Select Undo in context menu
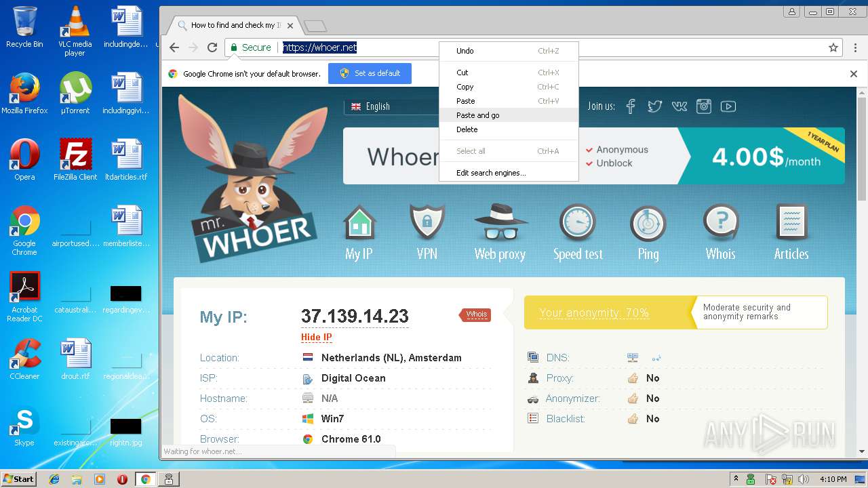This screenshot has height=488, width=868. click(509, 51)
